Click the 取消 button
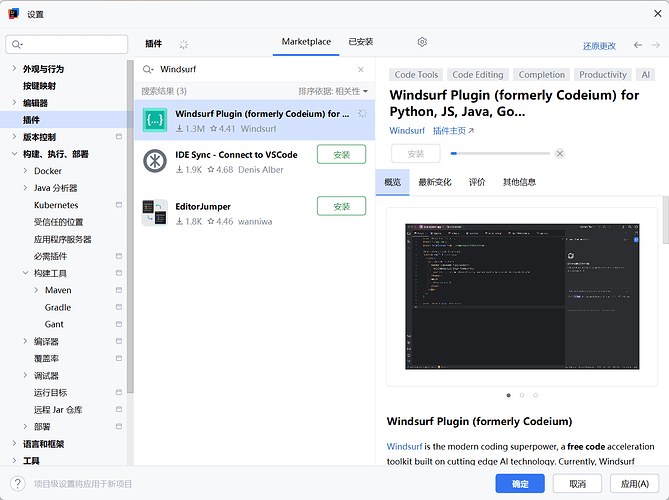669x500 pixels. tap(577, 484)
